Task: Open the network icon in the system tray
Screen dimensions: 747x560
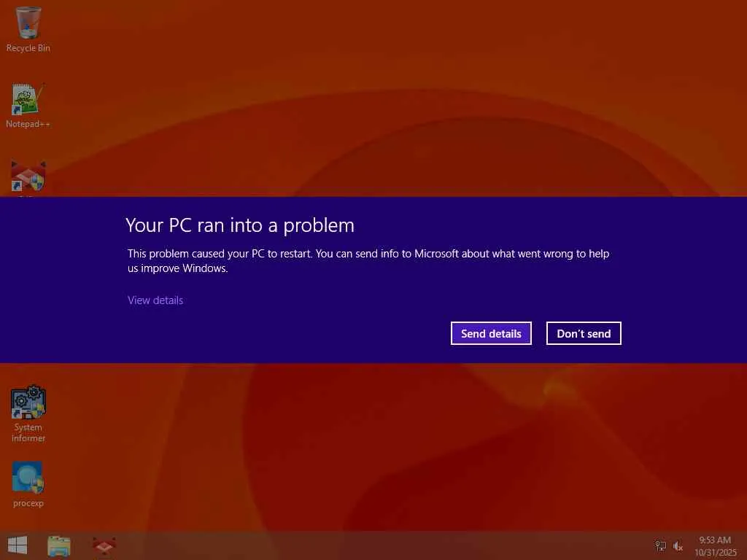Action: pos(661,546)
